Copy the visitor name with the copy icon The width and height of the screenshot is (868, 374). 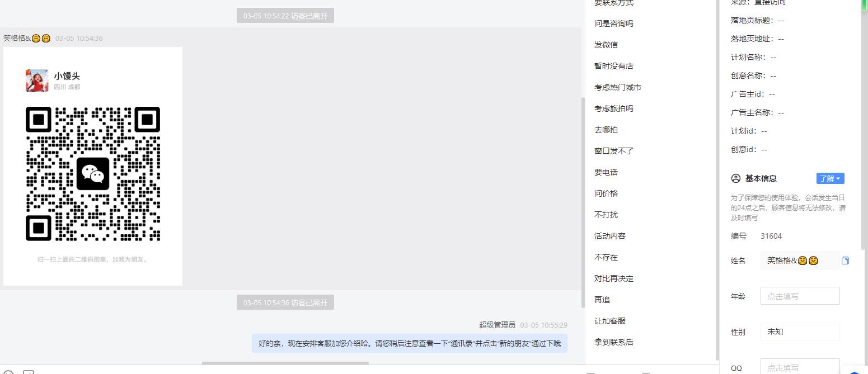tap(845, 261)
